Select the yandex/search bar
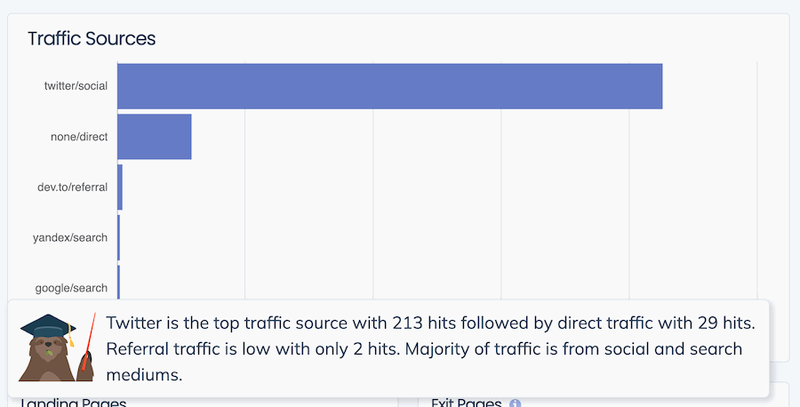The image size is (800, 407). point(119,238)
